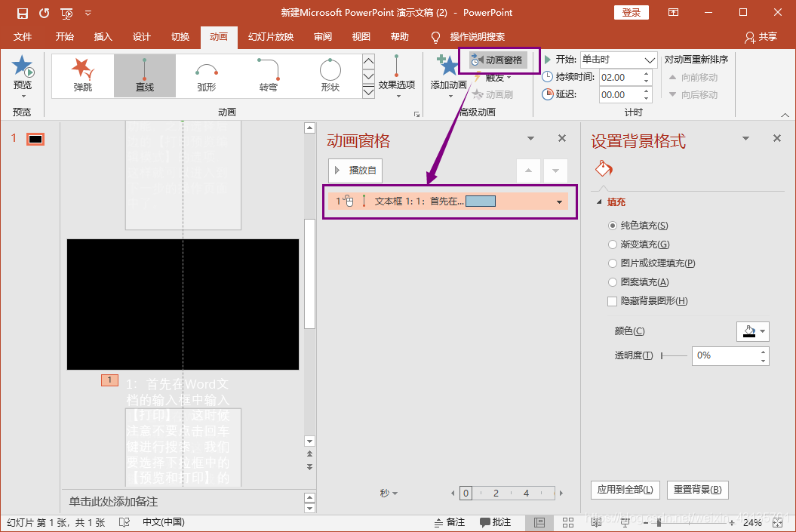This screenshot has height=532, width=796.
Task: Click the 延迟 delay field
Action: click(620, 94)
